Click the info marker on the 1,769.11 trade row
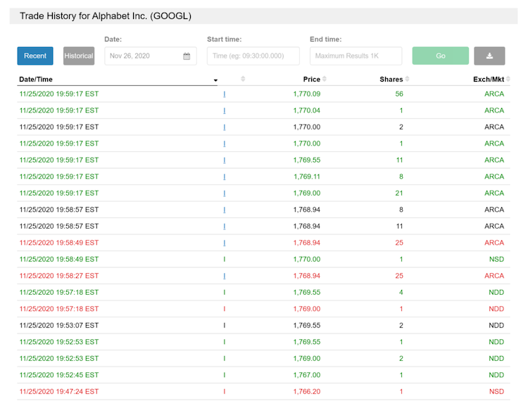Screen dimensions: 528x420 pos(225,177)
